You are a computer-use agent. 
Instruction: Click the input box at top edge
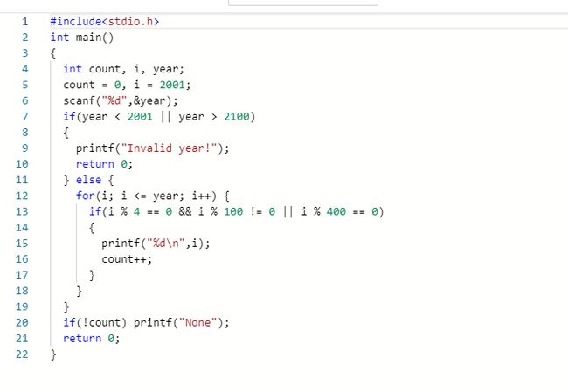(303, 2)
